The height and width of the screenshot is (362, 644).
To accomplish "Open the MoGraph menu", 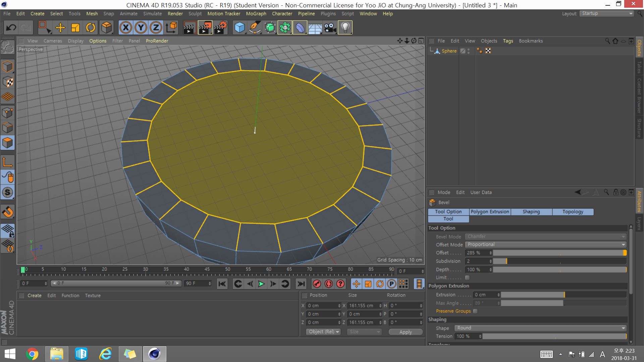I will 256,13.
